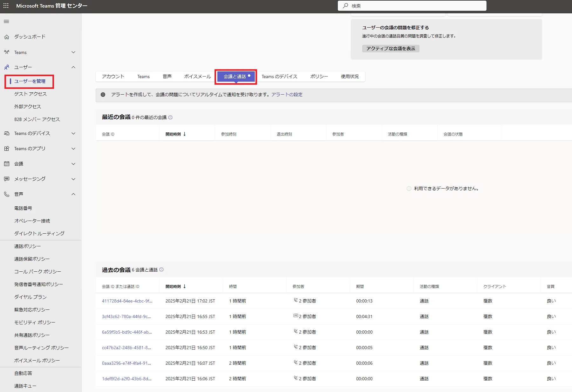The height and width of the screenshot is (392, 572).
Task: Open call ID 0aaa3296-e74f-4fa4-91...
Action: point(126,363)
